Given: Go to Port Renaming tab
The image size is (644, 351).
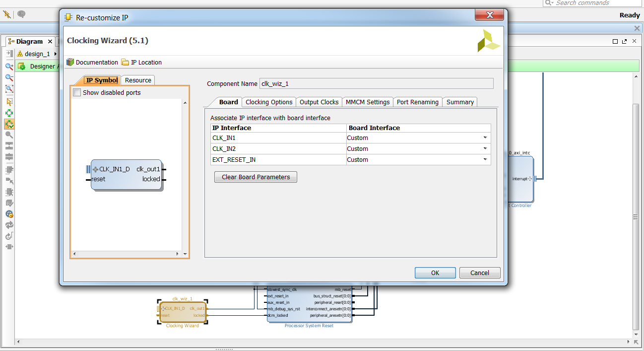Looking at the screenshot, I should pos(418,102).
